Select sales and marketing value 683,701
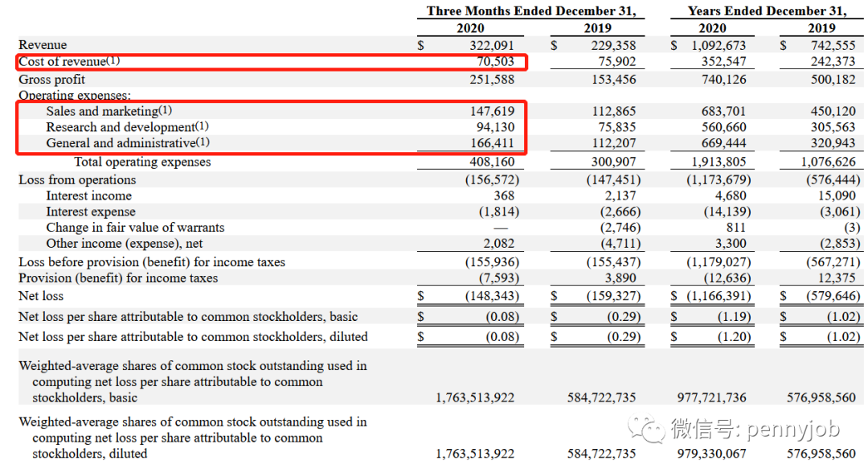This screenshot has width=868, height=469. pos(724,112)
